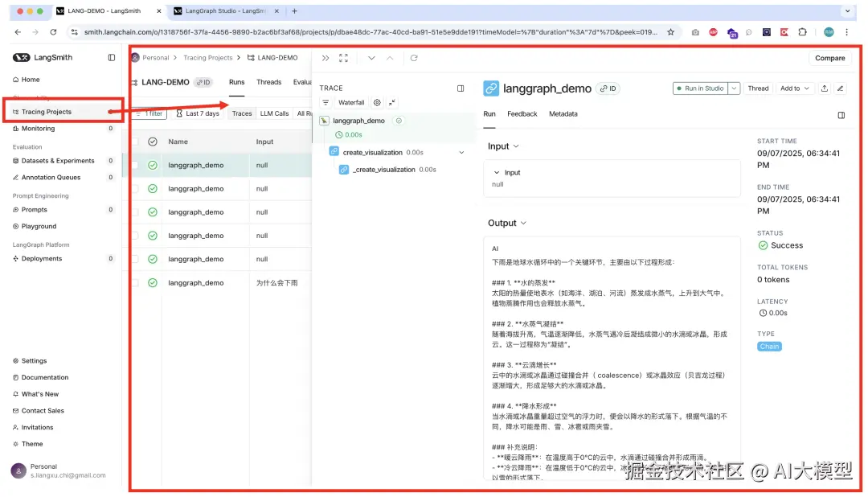Click Tracing Projects breadcrumb
Screen dimensions: 868x497
tap(207, 58)
